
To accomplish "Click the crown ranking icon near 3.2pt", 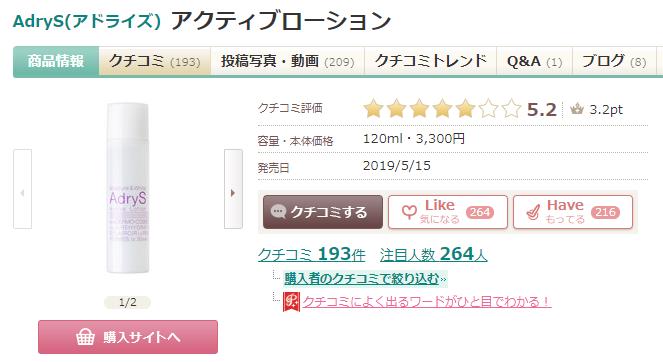I will click(x=576, y=110).
